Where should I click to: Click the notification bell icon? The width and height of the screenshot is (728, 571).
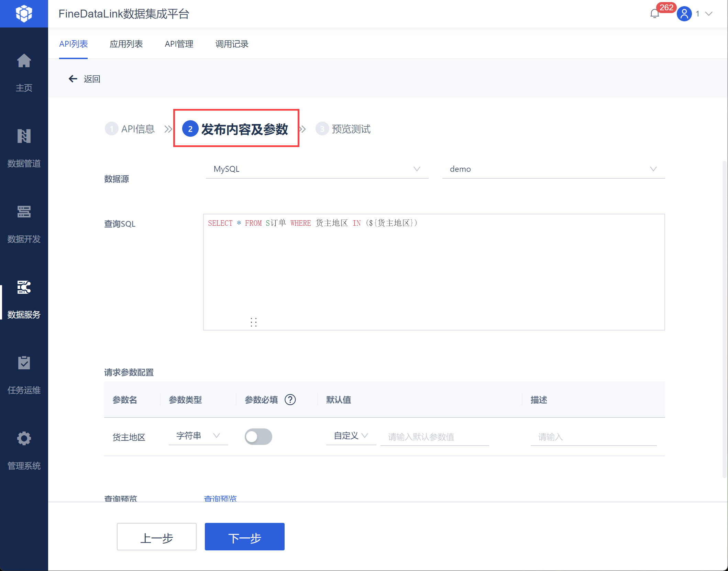point(654,14)
